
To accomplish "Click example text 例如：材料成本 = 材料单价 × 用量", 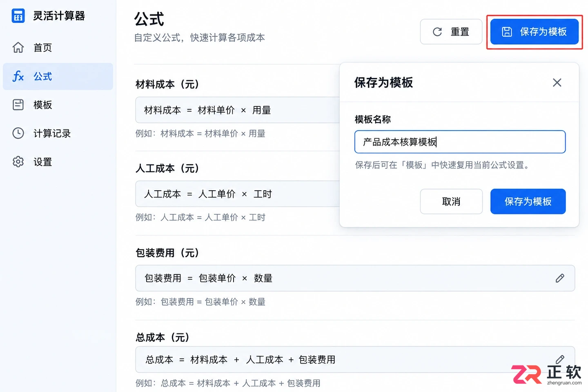I will click(x=200, y=134).
